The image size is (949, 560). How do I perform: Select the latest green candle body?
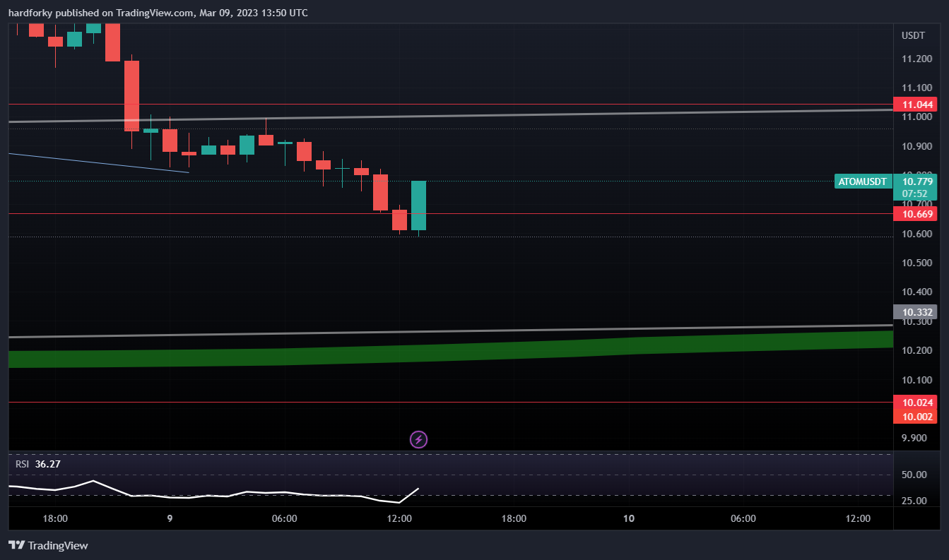tap(418, 205)
